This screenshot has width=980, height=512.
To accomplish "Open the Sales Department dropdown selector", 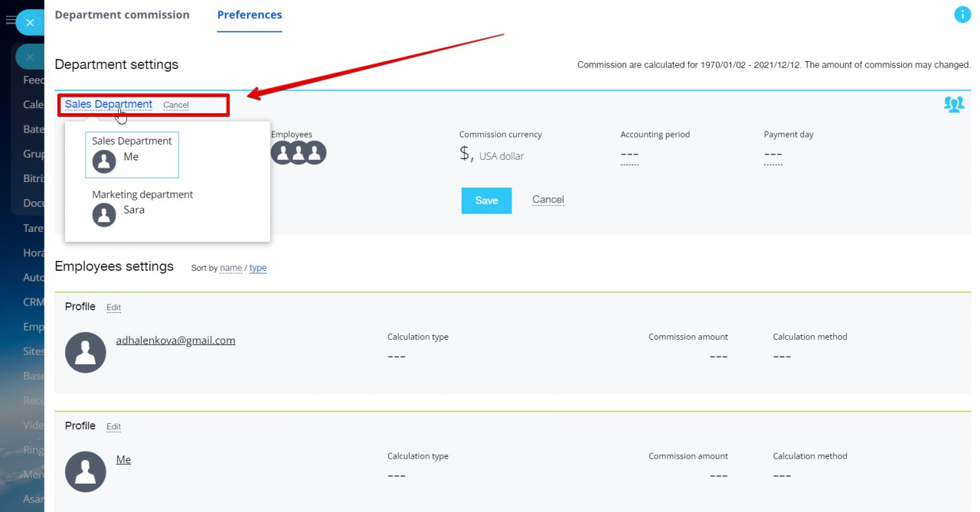I will [108, 105].
